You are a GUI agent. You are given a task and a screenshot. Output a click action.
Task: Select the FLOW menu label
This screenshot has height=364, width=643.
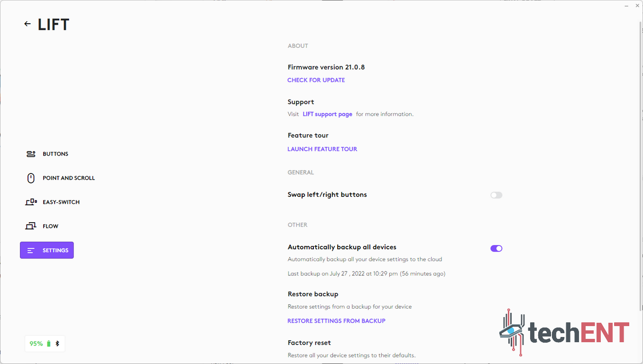pyautogui.click(x=50, y=227)
